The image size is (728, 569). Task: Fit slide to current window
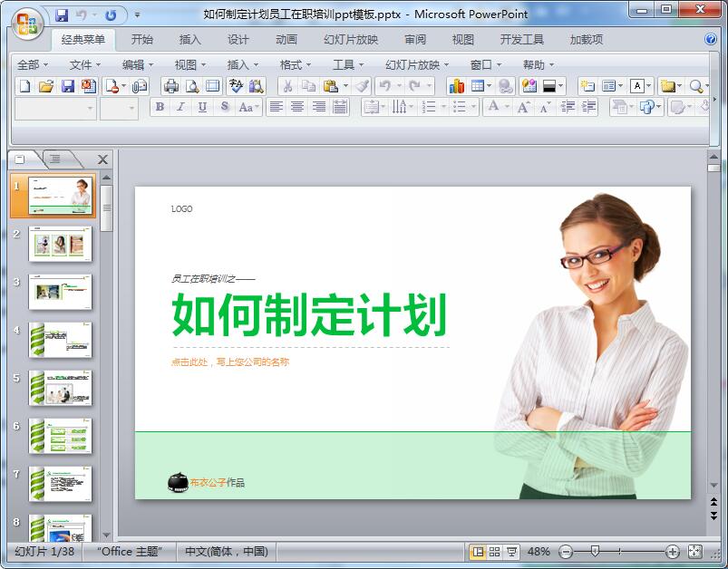(x=694, y=552)
